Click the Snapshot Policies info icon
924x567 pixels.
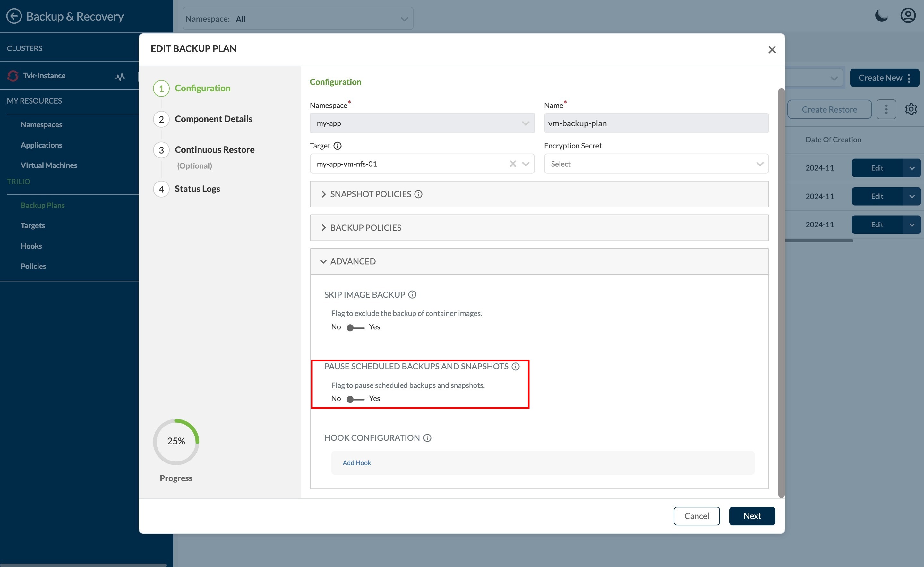pos(418,194)
